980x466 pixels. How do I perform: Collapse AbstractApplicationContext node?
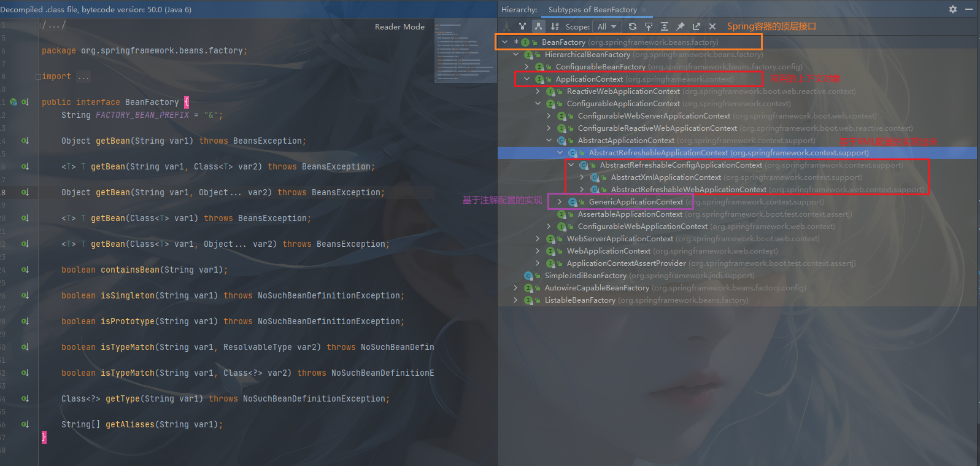549,141
